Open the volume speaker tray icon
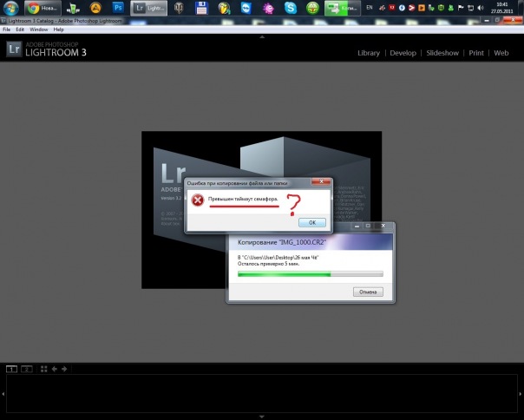The height and width of the screenshot is (420, 524). point(481,8)
